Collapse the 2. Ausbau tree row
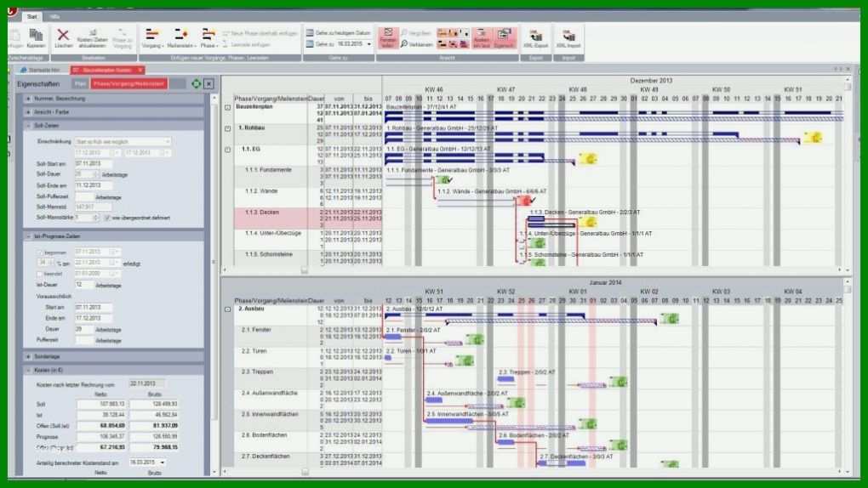 coord(227,309)
